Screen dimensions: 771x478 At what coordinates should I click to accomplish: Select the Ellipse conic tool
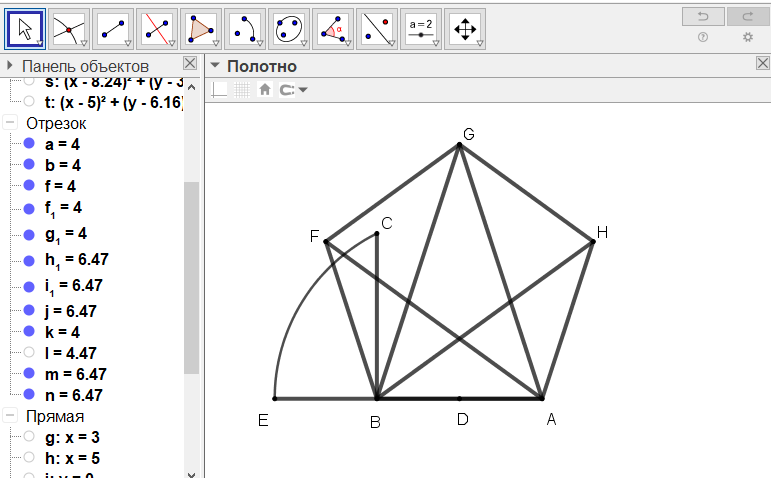click(290, 28)
